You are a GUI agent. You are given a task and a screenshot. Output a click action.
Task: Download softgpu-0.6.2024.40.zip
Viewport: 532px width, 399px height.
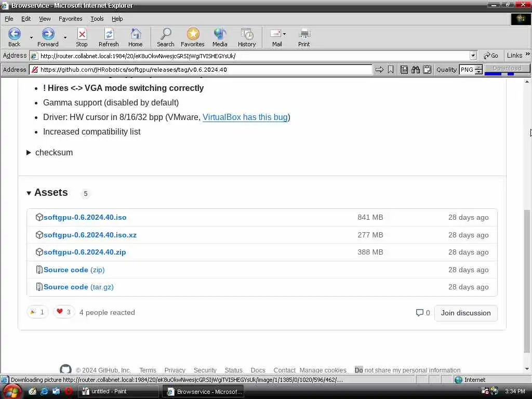(x=85, y=252)
